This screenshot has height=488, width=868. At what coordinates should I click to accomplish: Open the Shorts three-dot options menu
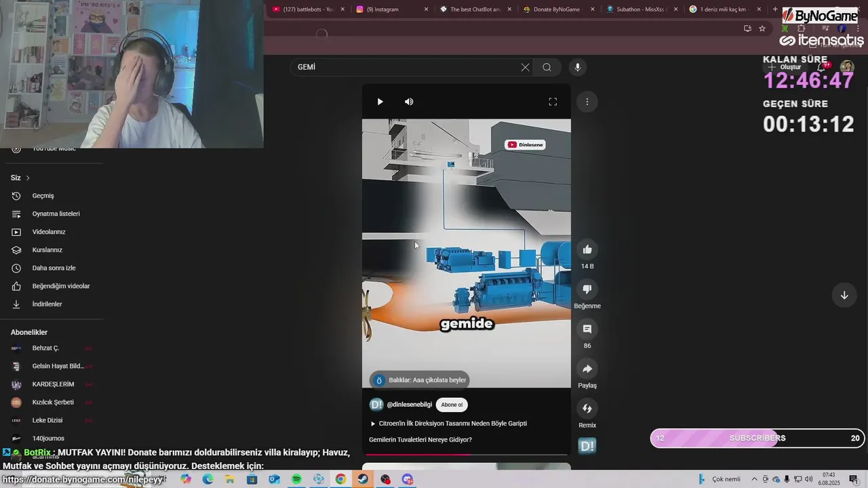point(587,102)
